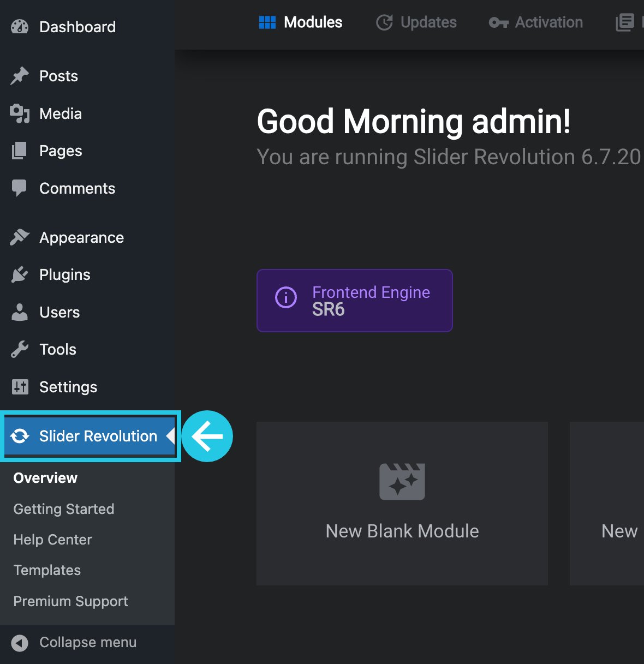
Task: Select Tools from the admin menu
Action: pyautogui.click(x=87, y=349)
